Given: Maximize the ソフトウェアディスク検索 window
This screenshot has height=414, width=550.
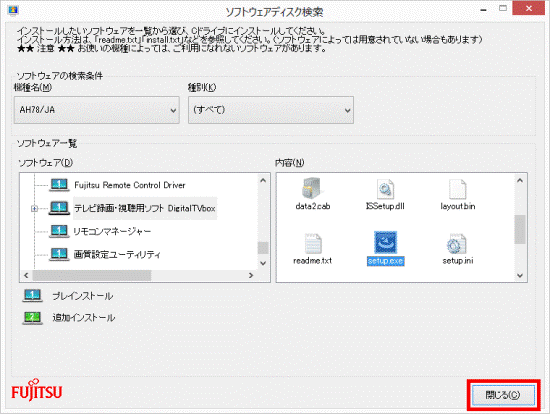Looking at the screenshot, I should [503, 8].
